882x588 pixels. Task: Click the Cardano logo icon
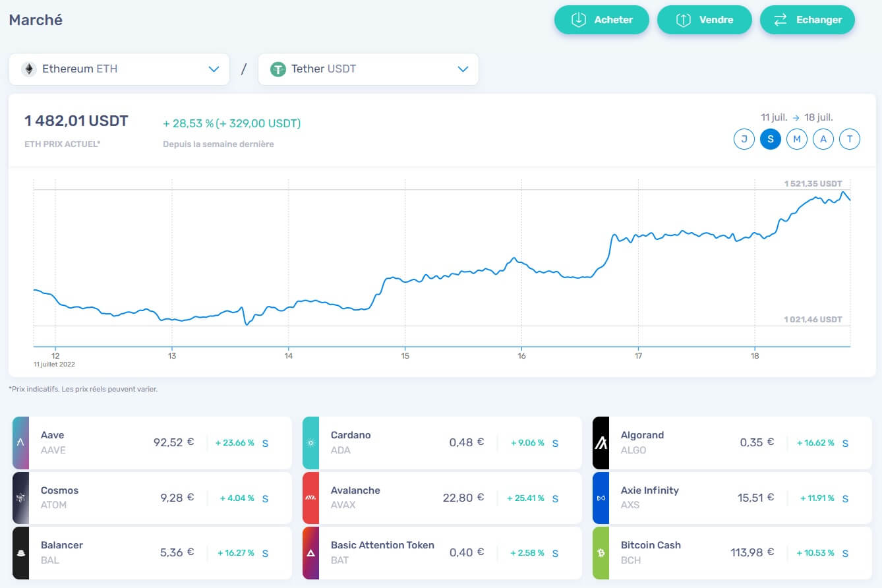[x=310, y=442]
